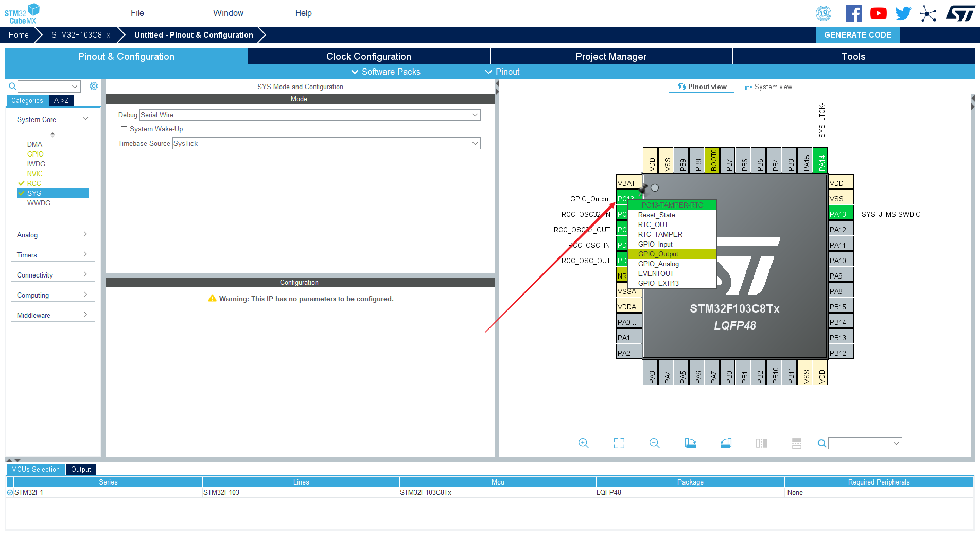Image resolution: width=980 pixels, height=536 pixels.
Task: Click the PA14 pin on chip
Action: pyautogui.click(x=820, y=161)
